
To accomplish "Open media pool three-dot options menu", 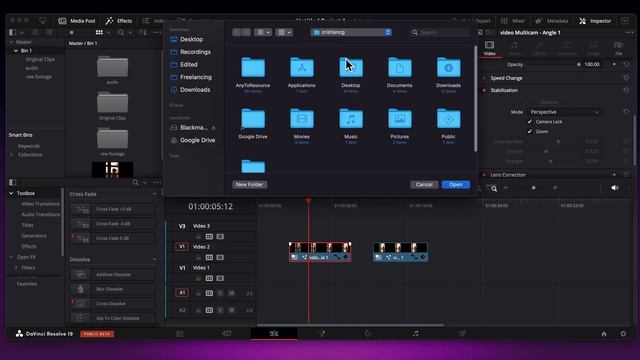I will 157,32.
